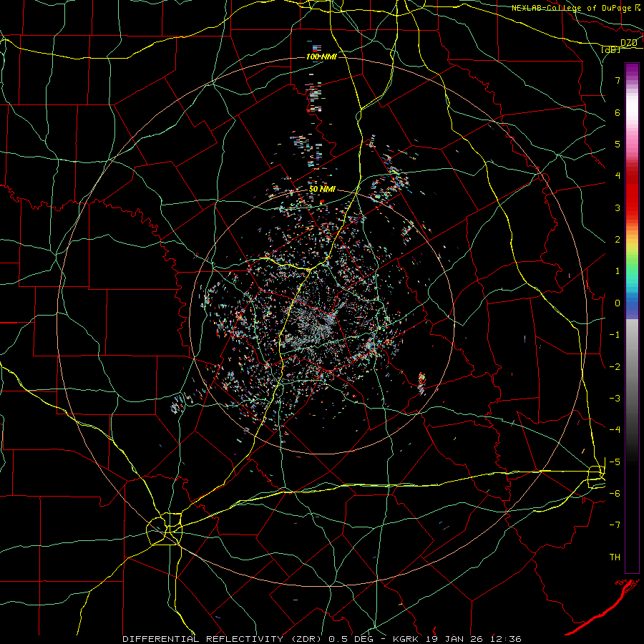Select the ZDR color scale bar
Image resolution: width=644 pixels, height=644 pixels.
coord(632,318)
